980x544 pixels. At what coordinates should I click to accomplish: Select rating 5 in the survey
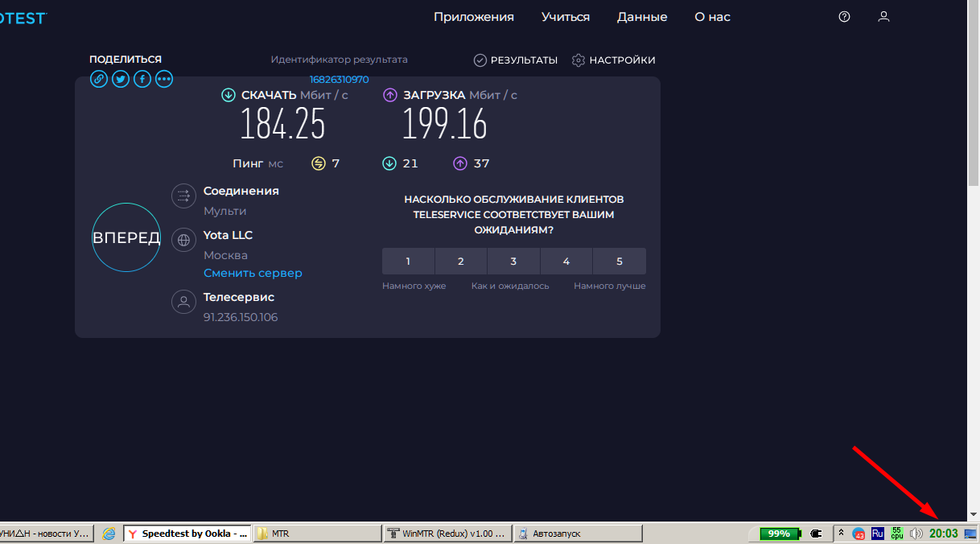pos(619,262)
